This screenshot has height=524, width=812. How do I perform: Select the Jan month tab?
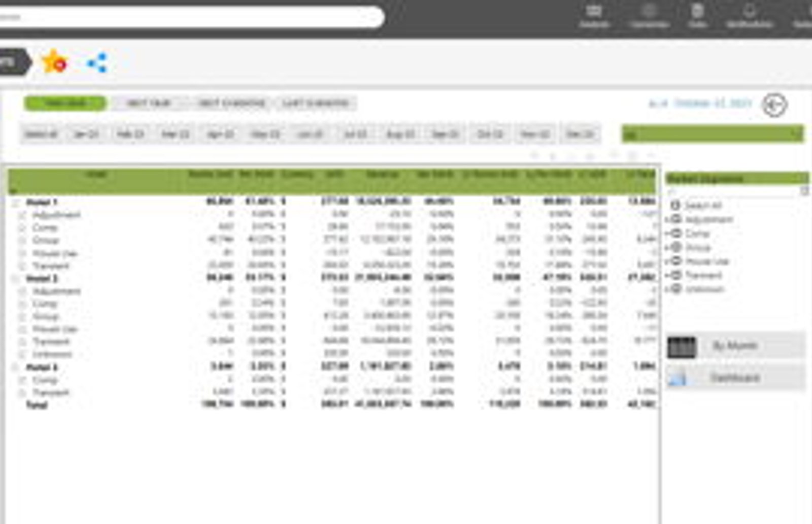coord(86,134)
